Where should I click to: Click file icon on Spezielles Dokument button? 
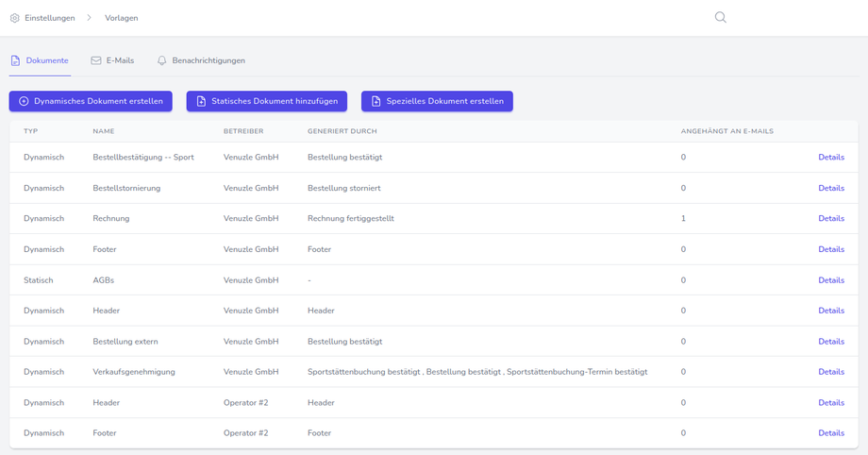(376, 101)
